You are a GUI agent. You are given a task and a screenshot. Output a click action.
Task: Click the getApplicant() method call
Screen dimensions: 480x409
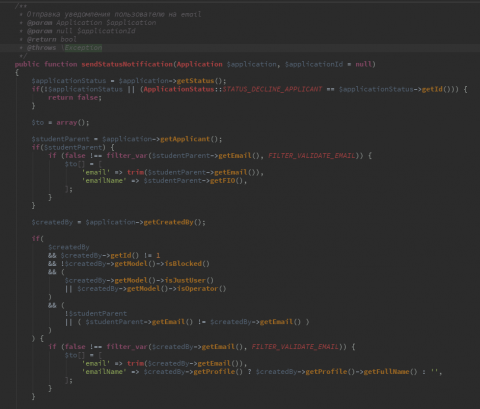pyautogui.click(x=191, y=139)
